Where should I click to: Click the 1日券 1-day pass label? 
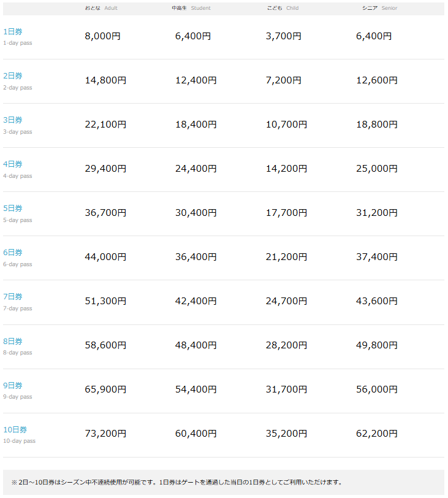coord(17,37)
